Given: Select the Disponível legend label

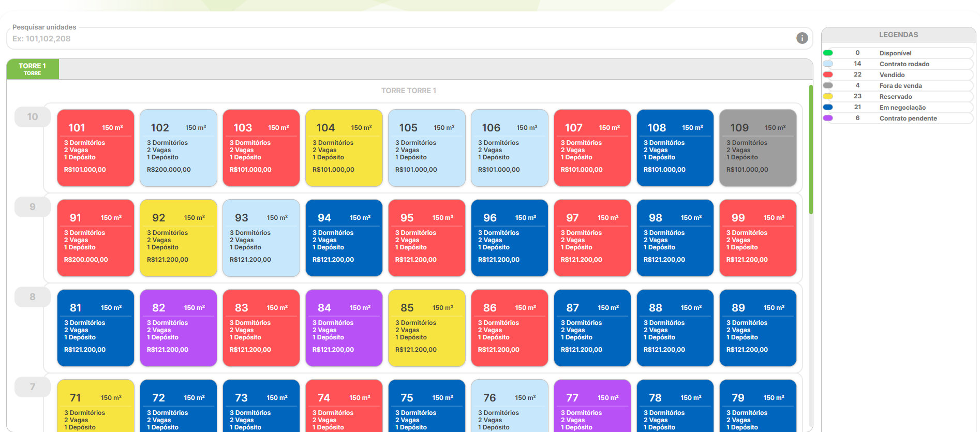Looking at the screenshot, I should [x=895, y=53].
